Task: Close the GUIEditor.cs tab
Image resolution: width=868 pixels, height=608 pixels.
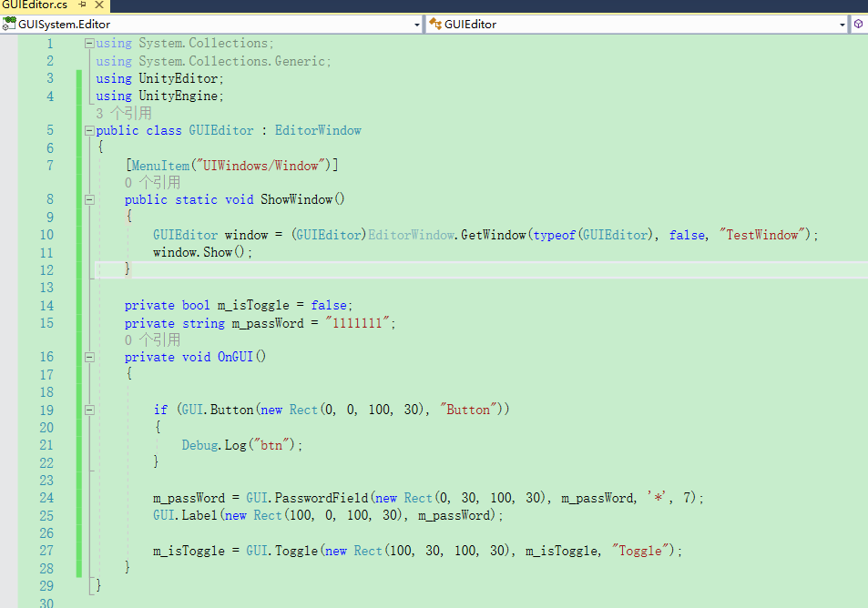Action: [99, 5]
